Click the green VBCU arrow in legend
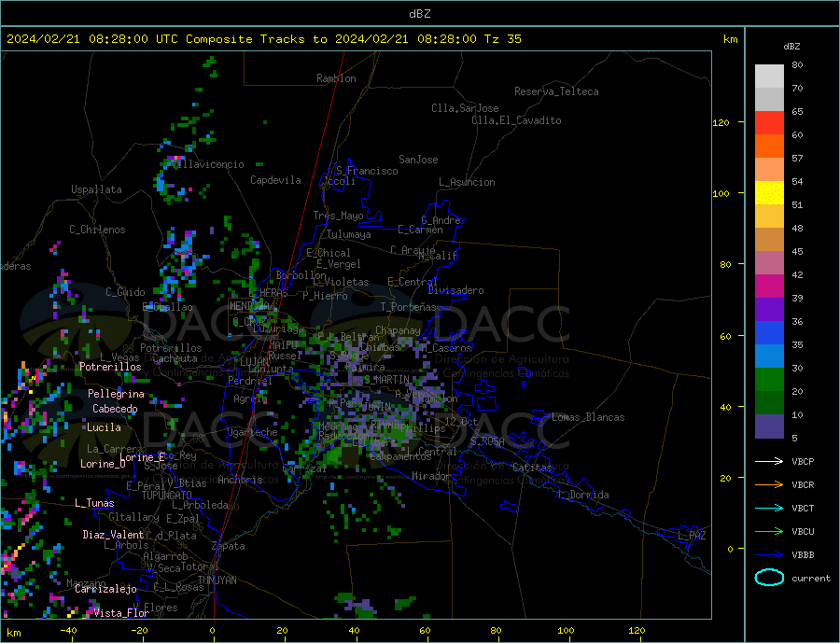The width and height of the screenshot is (840, 643). coord(769,532)
